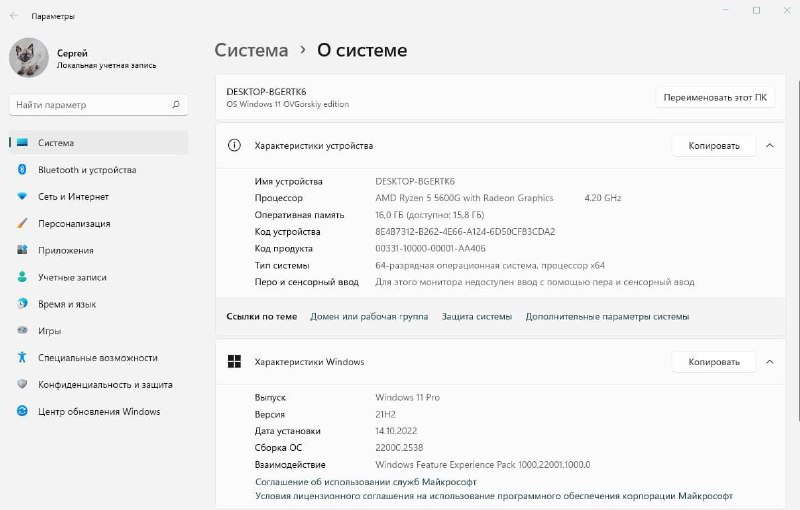Click RAM value 16,0 ГБ
800x510 pixels.
pos(430,215)
